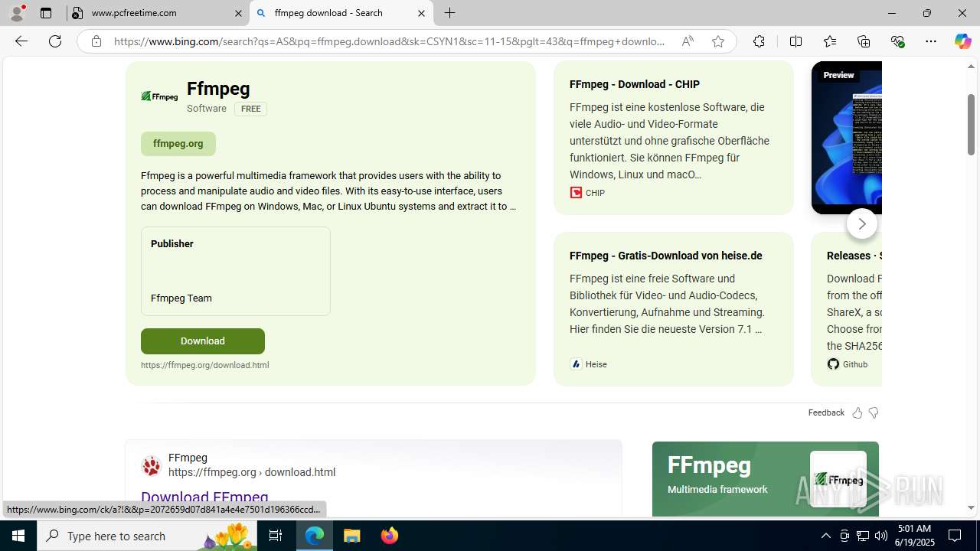The width and height of the screenshot is (980, 551).
Task: Toggle Split screen view
Action: [795, 41]
